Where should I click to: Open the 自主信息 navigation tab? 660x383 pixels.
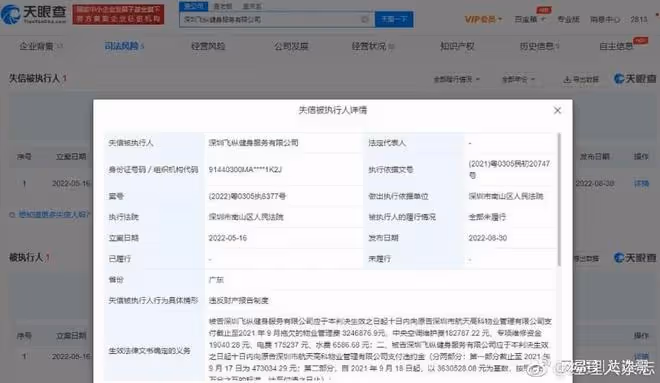617,46
